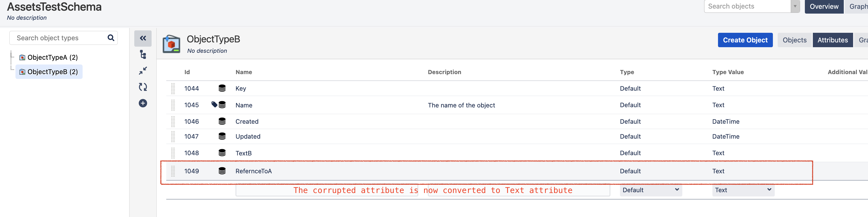
Task: Click the object hierarchy tree icon
Action: 143,55
